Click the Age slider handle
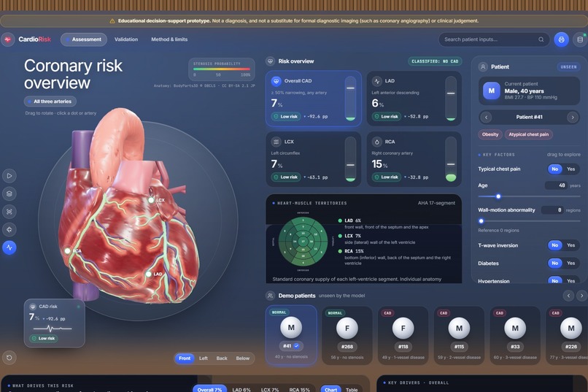The width and height of the screenshot is (588, 392). coord(498,196)
